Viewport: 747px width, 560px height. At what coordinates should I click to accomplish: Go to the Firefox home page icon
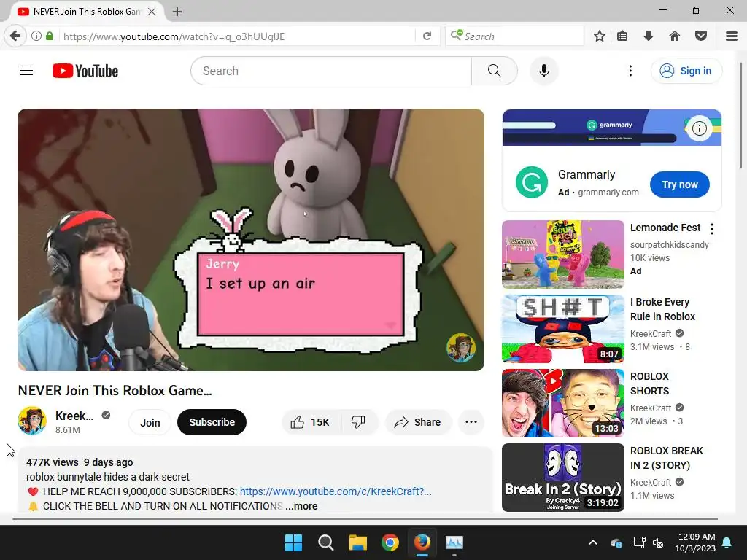tap(675, 36)
